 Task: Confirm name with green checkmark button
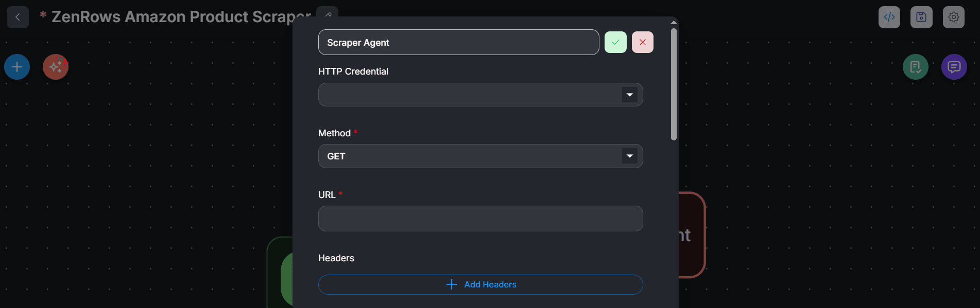pyautogui.click(x=615, y=42)
